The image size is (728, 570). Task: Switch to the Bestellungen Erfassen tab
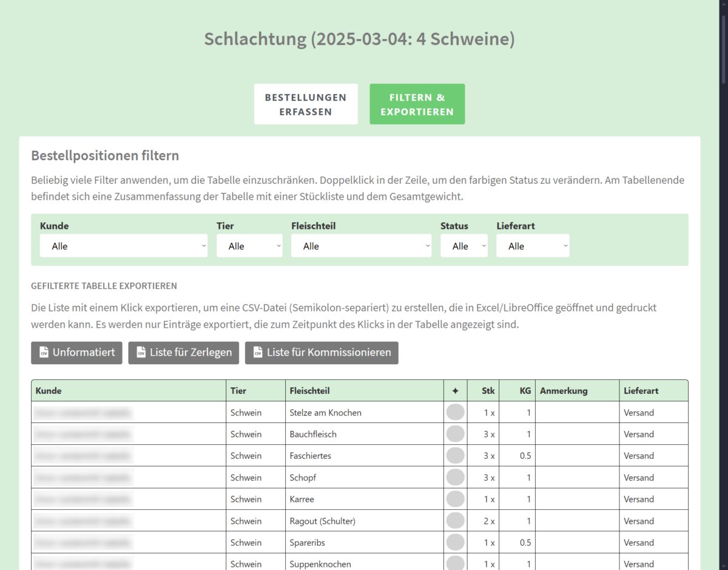(306, 104)
